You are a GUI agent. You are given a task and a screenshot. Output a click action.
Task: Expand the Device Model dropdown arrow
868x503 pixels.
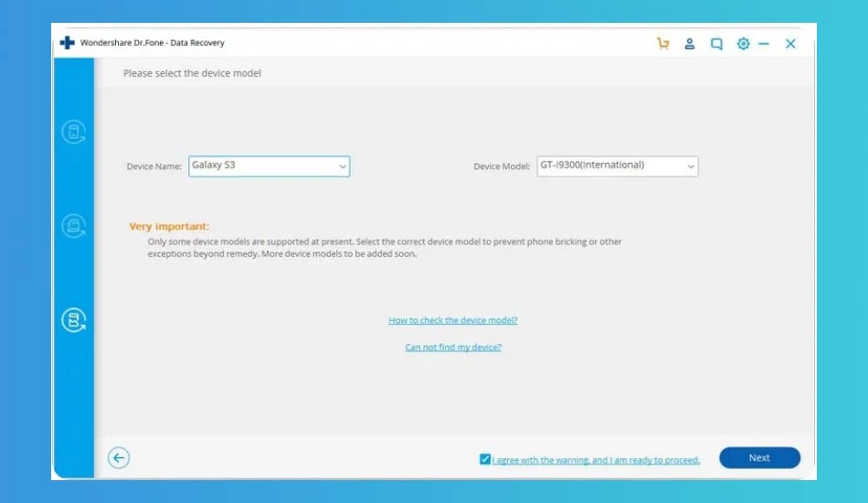[691, 166]
